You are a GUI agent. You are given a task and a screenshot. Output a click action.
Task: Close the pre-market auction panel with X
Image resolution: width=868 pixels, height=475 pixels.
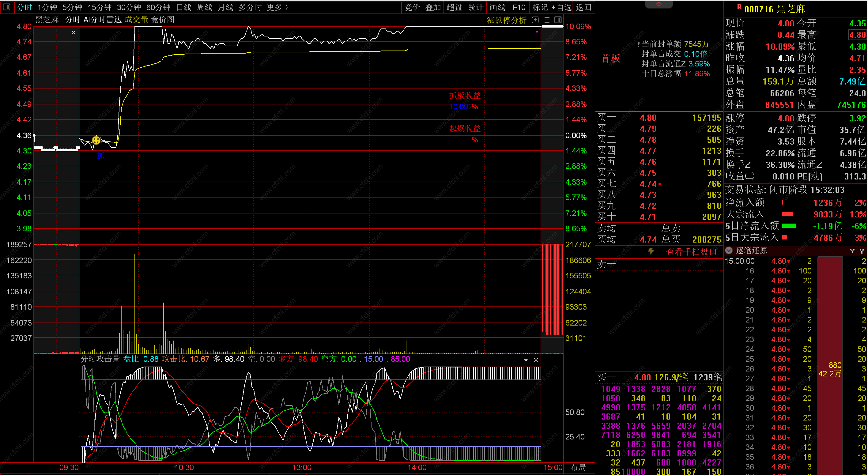coord(74,33)
